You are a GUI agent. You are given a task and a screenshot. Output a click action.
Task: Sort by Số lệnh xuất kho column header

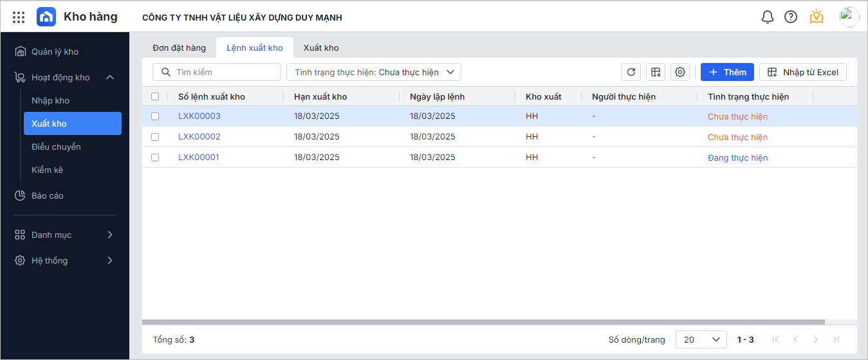point(212,96)
